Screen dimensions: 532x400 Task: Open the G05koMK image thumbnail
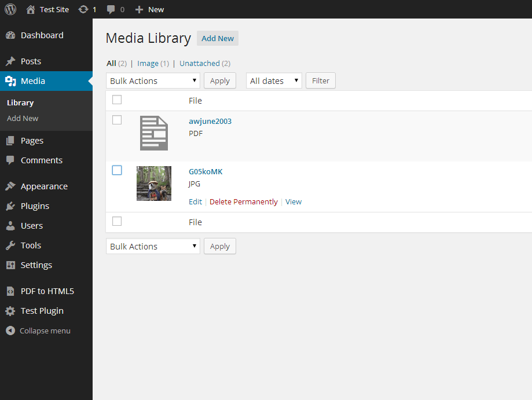[154, 184]
